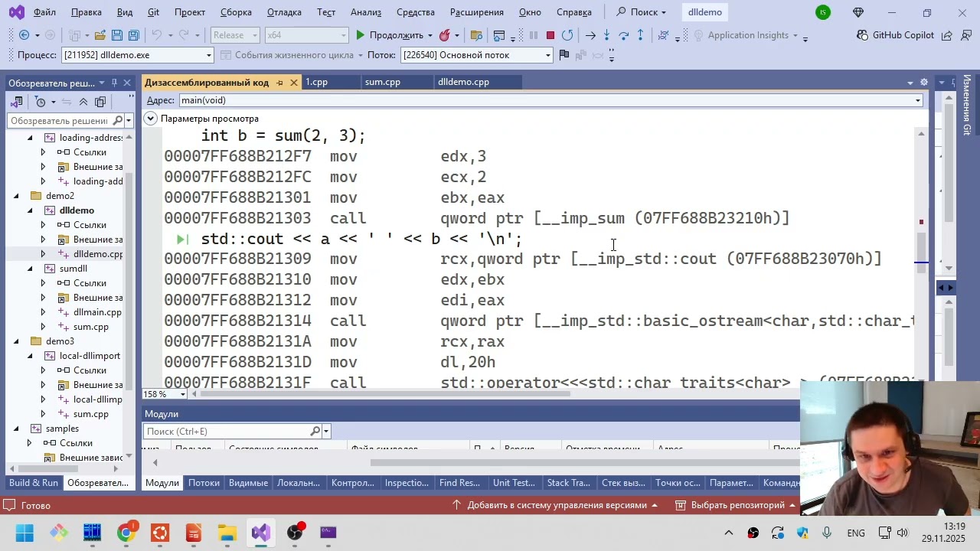Viewport: 980px width, 551px height.
Task: Collapse all in Solution Explorer toolbar
Action: tap(83, 102)
